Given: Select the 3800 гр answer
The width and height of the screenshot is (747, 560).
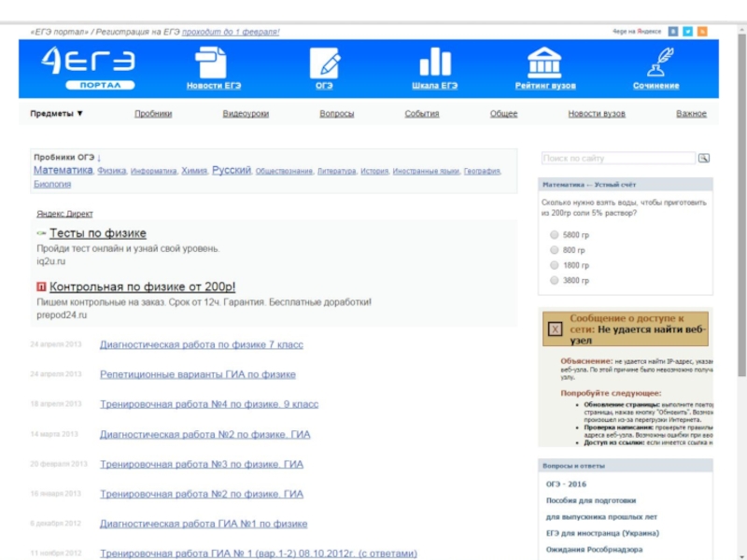Looking at the screenshot, I should (x=554, y=281).
